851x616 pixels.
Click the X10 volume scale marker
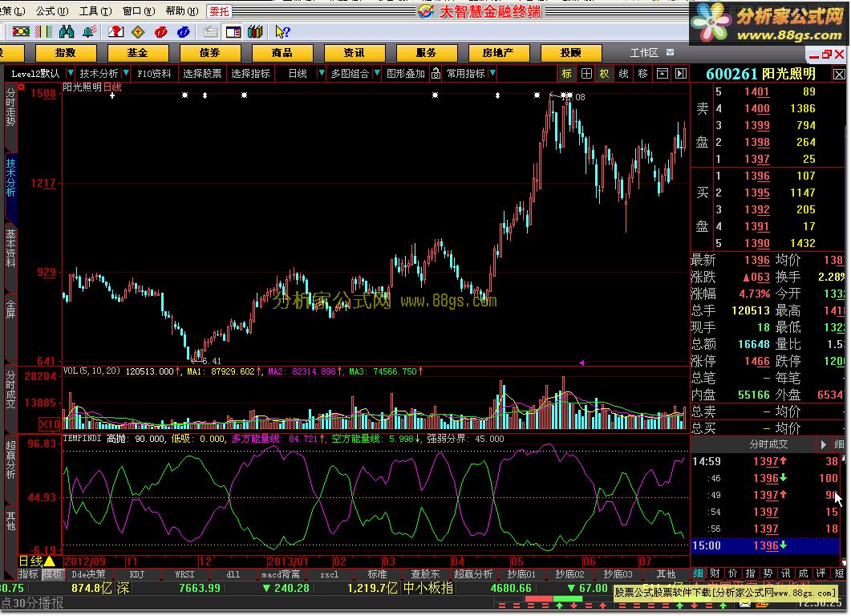tap(50, 423)
